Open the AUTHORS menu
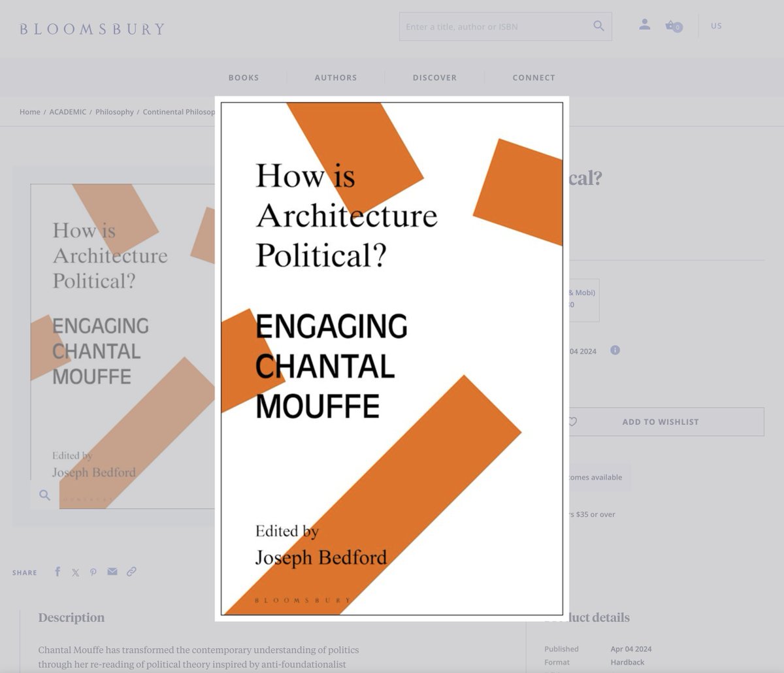 pyautogui.click(x=335, y=77)
